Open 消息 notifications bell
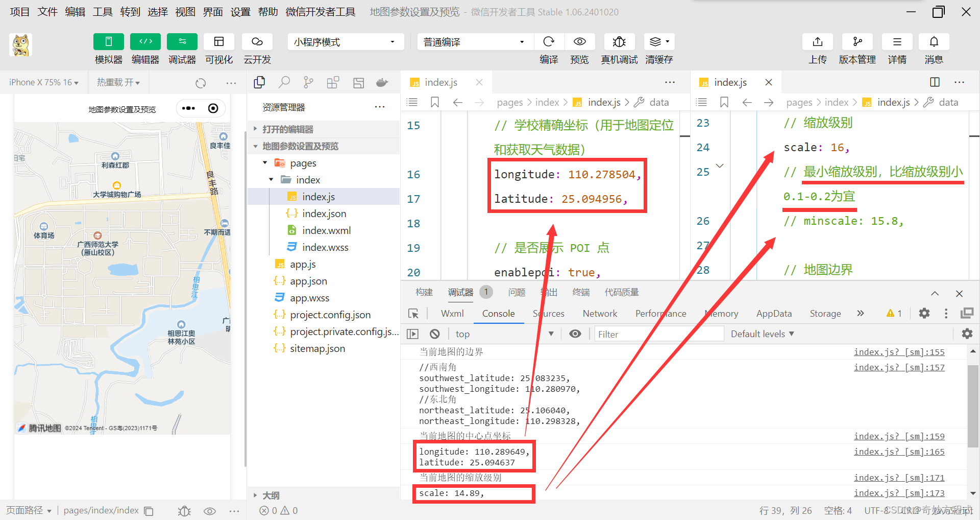The image size is (980, 520). pos(934,41)
